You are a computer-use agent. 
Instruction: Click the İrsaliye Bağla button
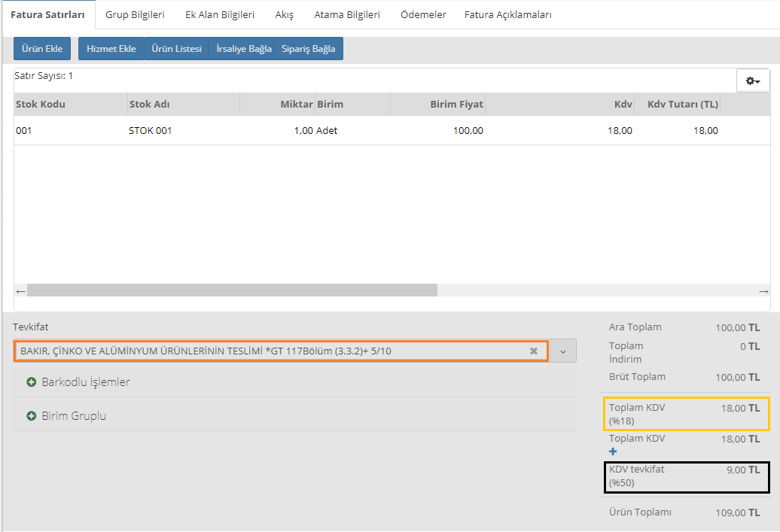tap(242, 49)
